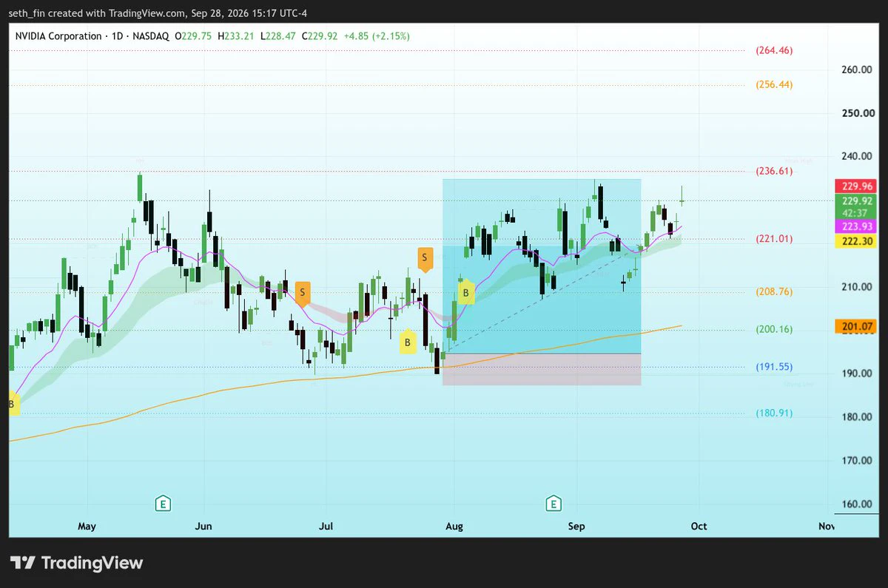
Task: Click the (256.44) level label
Action: click(774, 85)
